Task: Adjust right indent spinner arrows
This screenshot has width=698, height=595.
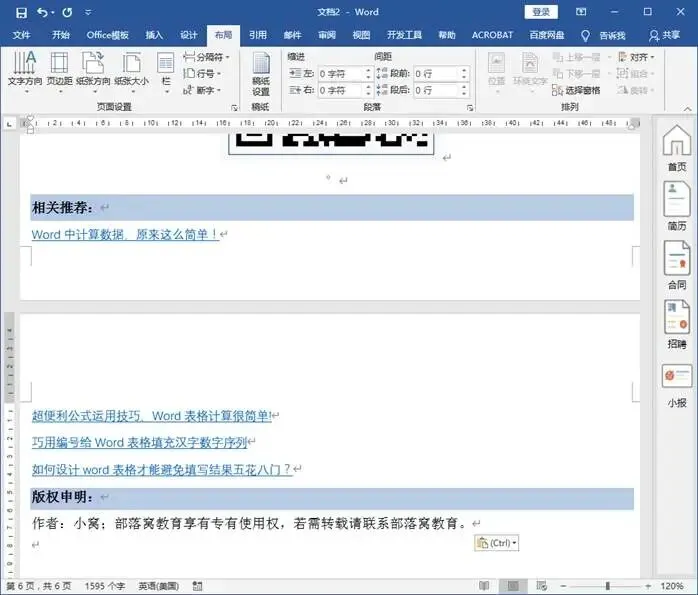Action: point(368,90)
